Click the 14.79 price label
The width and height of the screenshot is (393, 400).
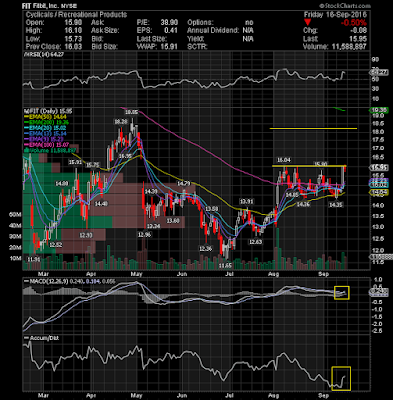click(x=183, y=183)
